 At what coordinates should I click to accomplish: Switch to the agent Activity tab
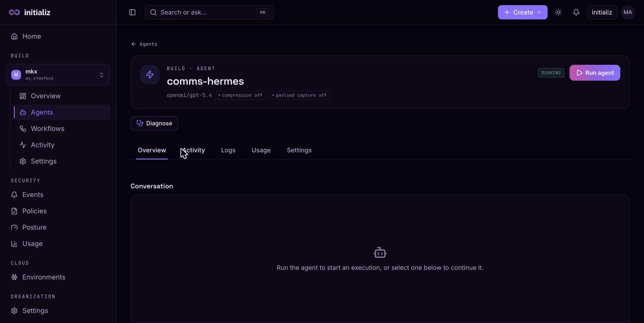coord(193,150)
